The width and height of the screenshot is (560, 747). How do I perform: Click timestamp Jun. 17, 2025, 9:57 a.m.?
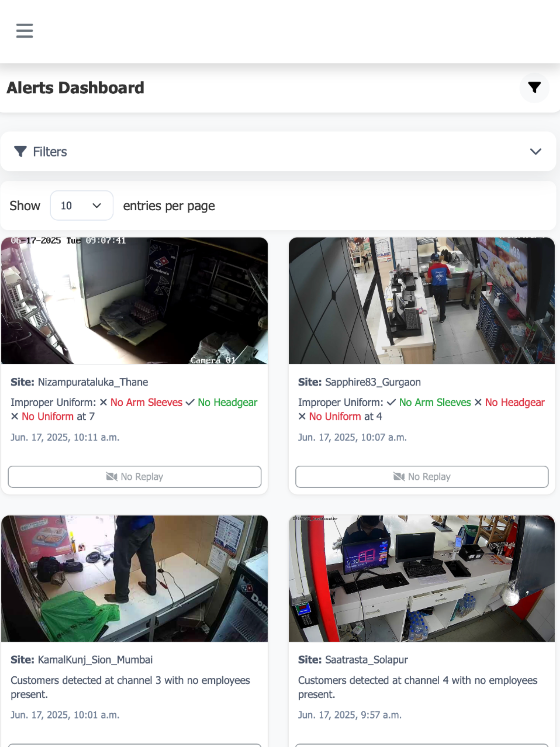(350, 715)
